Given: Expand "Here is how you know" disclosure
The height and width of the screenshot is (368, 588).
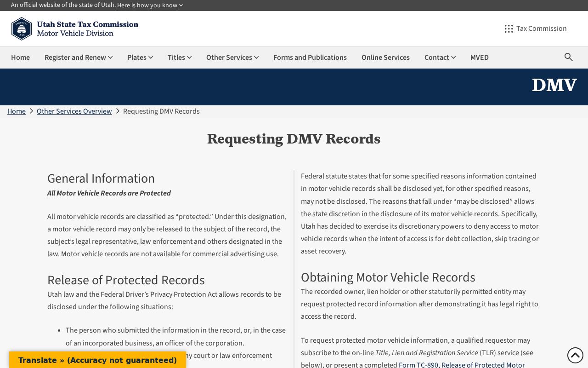Looking at the screenshot, I should pyautogui.click(x=150, y=5).
